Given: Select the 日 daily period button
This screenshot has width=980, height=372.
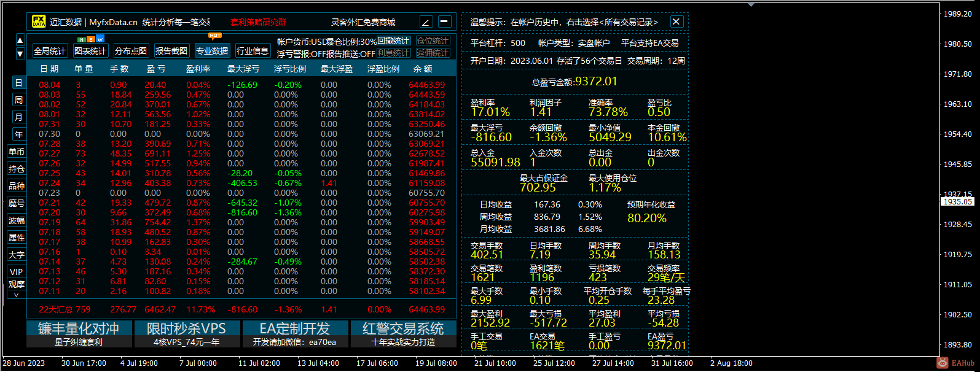Looking at the screenshot, I should point(18,83).
